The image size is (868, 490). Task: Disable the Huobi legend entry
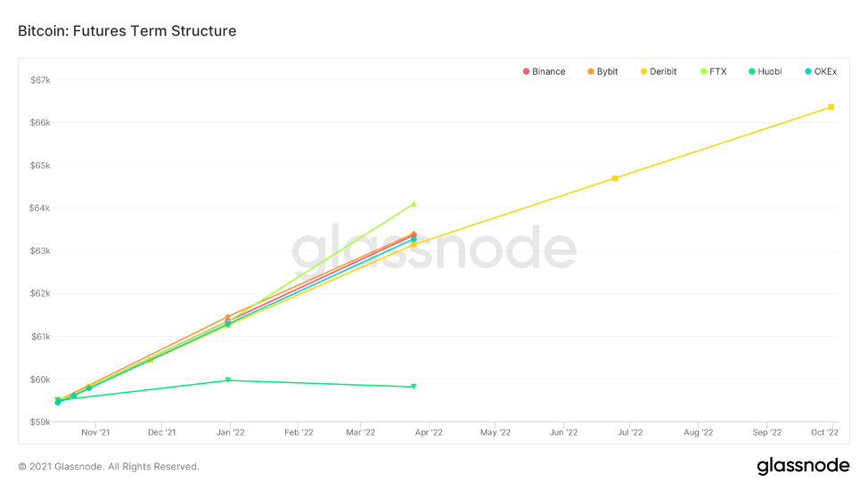click(769, 71)
